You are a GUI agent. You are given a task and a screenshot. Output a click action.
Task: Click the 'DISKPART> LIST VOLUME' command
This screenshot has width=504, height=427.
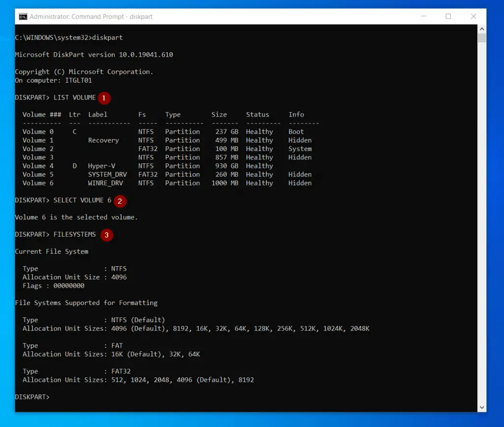click(55, 97)
